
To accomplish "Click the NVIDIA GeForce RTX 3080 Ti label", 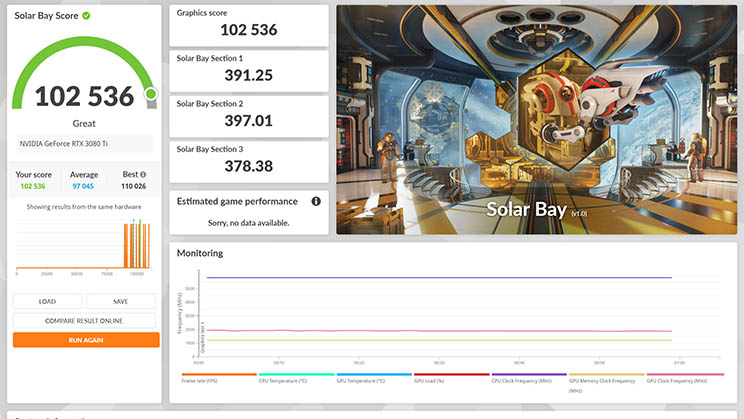I will [85, 144].
